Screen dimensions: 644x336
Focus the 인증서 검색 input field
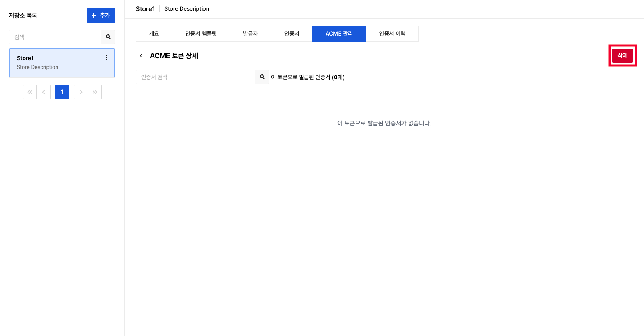(x=195, y=77)
